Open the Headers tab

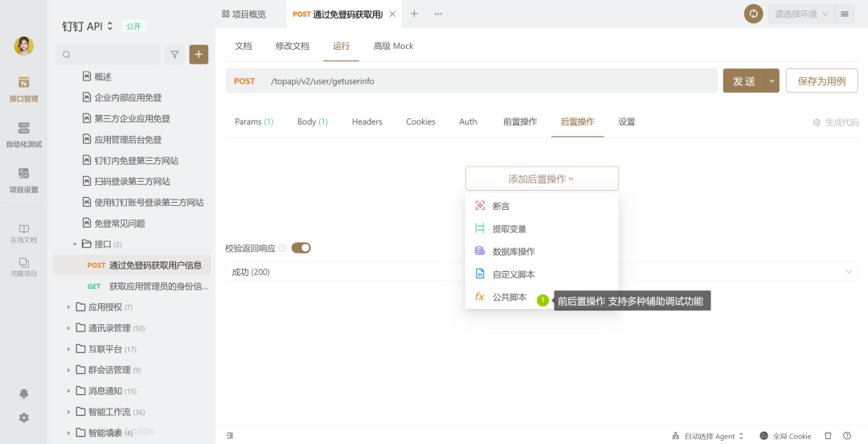pos(367,122)
